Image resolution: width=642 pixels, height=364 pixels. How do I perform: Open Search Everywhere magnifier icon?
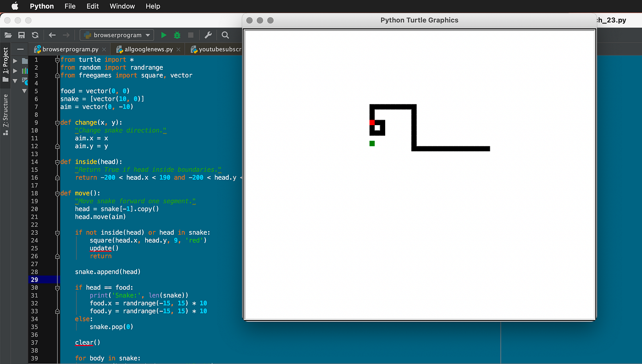(225, 35)
